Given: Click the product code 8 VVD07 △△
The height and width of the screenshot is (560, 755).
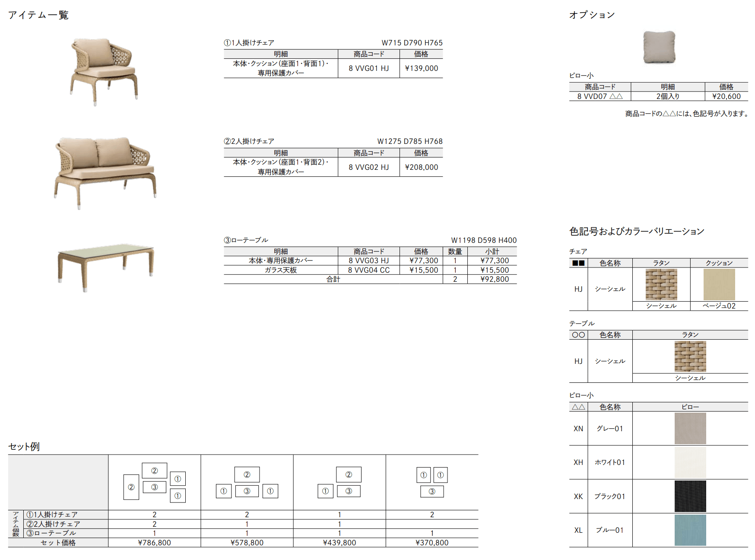Looking at the screenshot, I should (600, 96).
